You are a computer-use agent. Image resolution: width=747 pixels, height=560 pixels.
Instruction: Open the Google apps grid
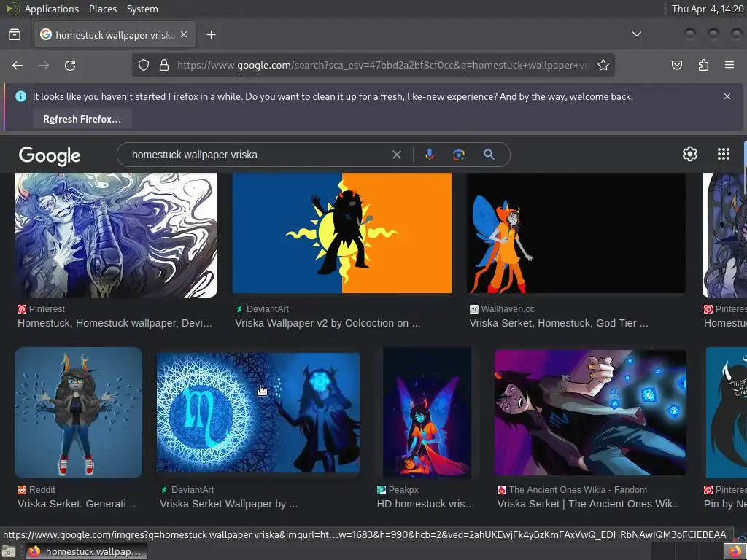click(x=723, y=154)
